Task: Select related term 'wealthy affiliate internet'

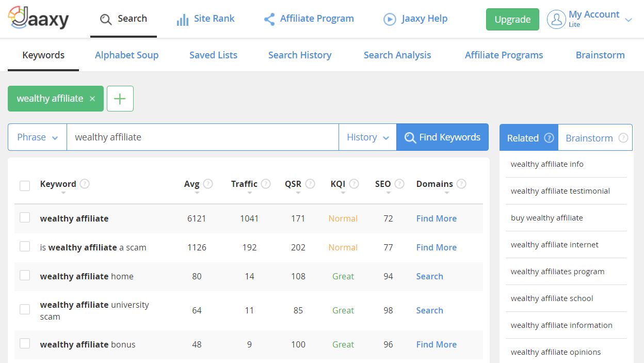Action: (x=555, y=245)
